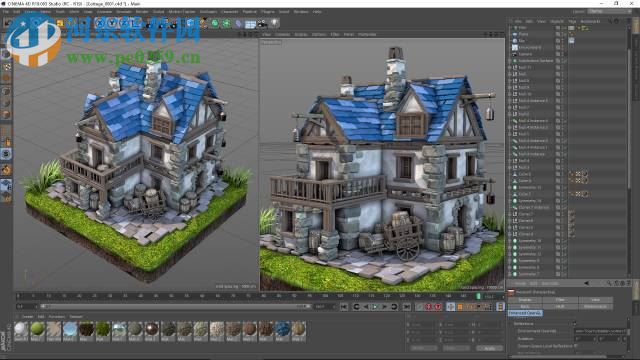The image size is (640, 360).
Task: Click the pan camera icon in right viewport
Action: coord(485,35)
